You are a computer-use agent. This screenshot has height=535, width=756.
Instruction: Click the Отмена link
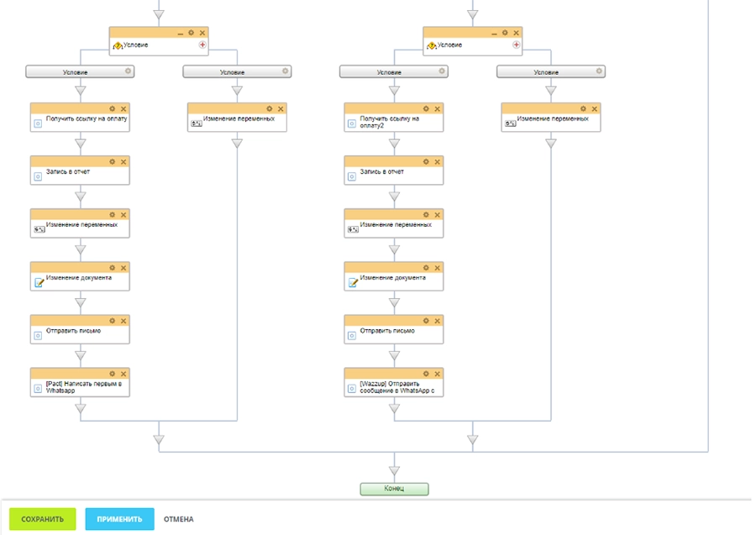178,519
